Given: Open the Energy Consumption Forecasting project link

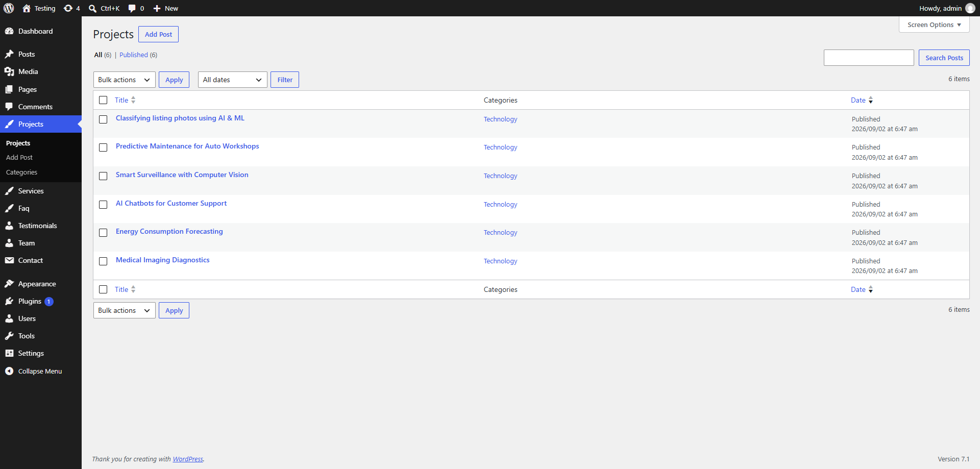Looking at the screenshot, I should 169,231.
